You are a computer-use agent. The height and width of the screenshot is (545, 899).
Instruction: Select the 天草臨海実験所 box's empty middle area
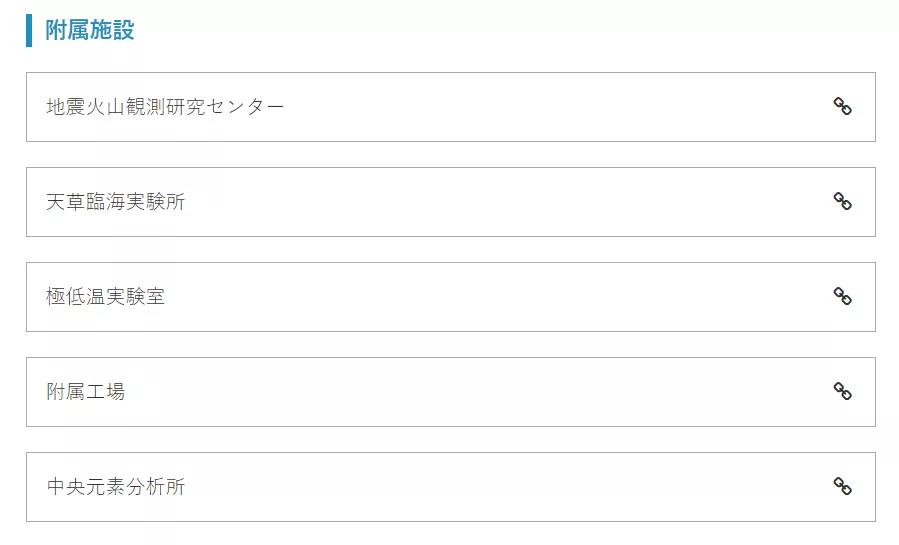point(507,202)
